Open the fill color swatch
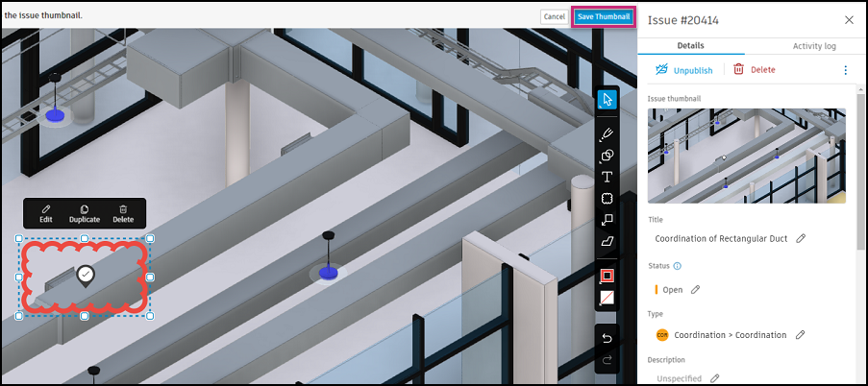 608,298
